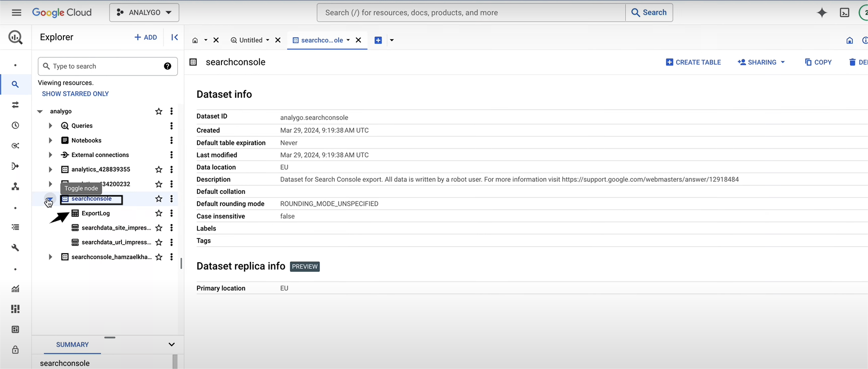Select the SUMMARY tab
The height and width of the screenshot is (369, 868).
coord(73,345)
